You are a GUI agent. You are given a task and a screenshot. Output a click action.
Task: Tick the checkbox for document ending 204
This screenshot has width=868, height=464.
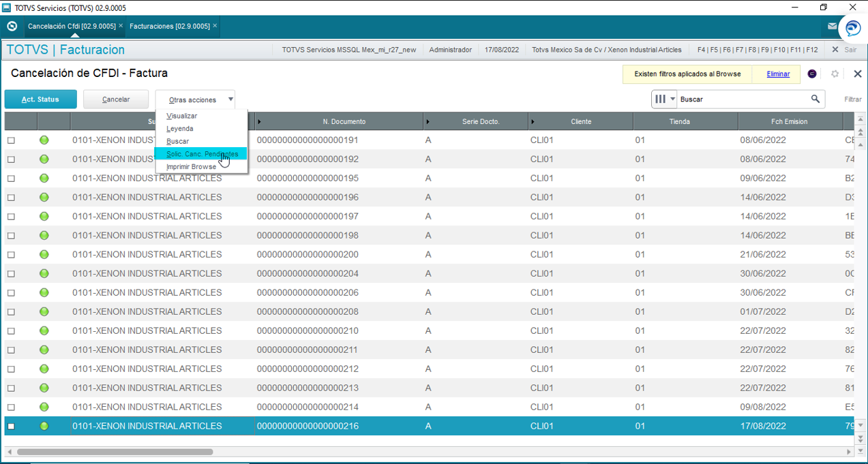point(11,274)
